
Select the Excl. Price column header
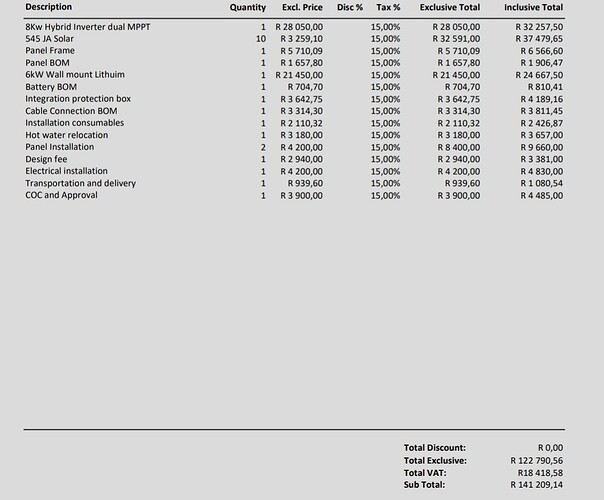click(x=302, y=7)
